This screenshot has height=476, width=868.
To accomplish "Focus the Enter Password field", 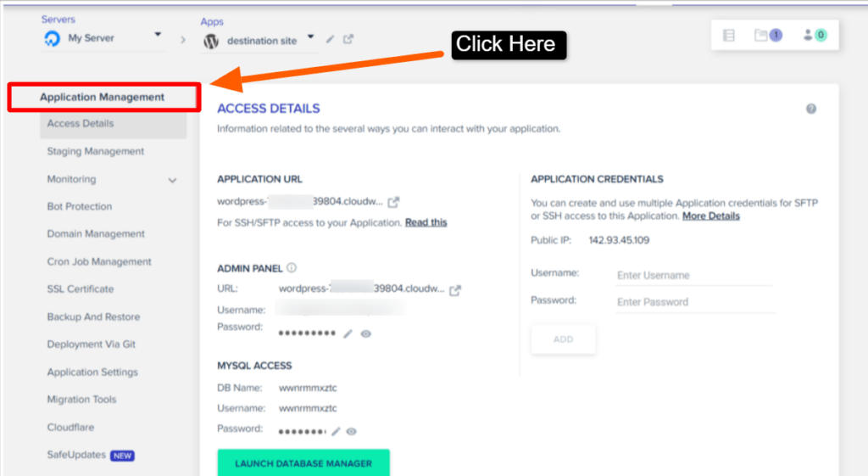I will (695, 302).
